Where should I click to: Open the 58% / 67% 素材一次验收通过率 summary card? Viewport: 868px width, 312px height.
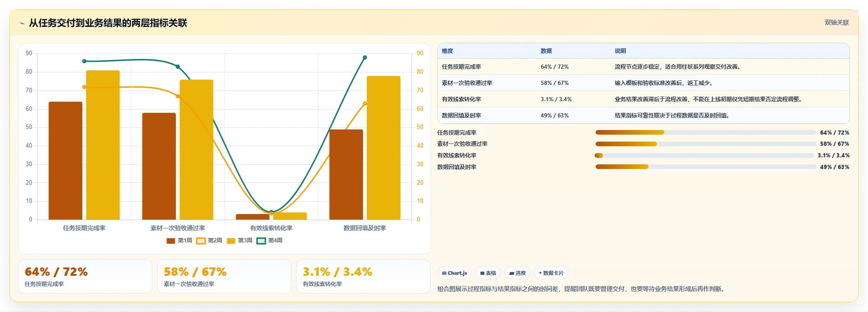(224, 276)
